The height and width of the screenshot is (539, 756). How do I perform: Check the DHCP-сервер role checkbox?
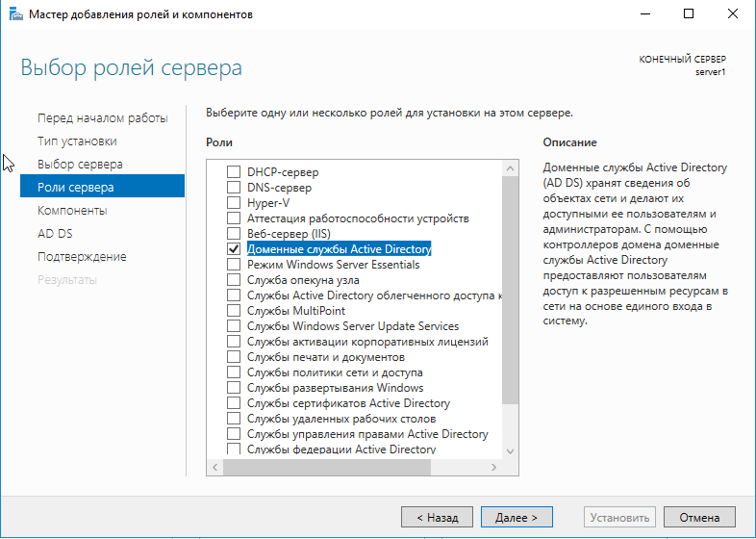click(233, 172)
